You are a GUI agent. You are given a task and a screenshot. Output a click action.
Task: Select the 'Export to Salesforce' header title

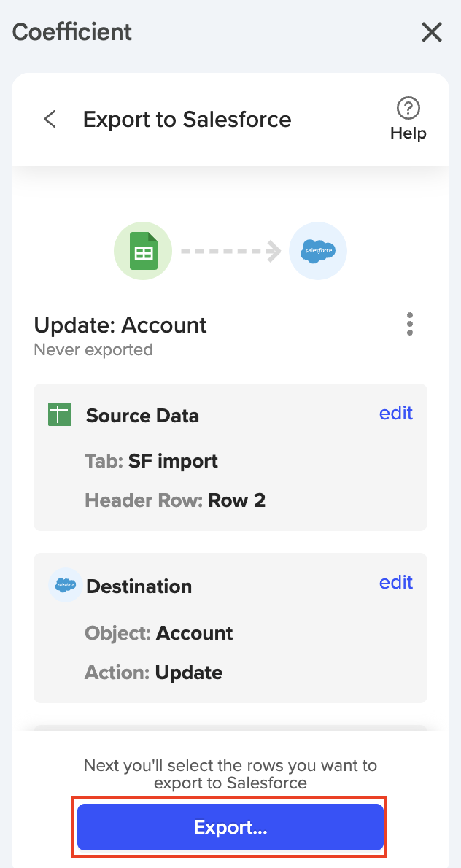click(187, 119)
